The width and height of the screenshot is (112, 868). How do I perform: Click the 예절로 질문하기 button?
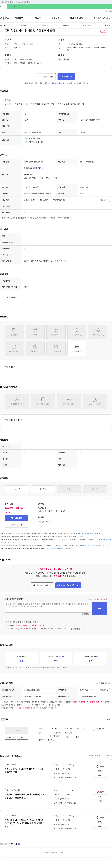[75, 629]
